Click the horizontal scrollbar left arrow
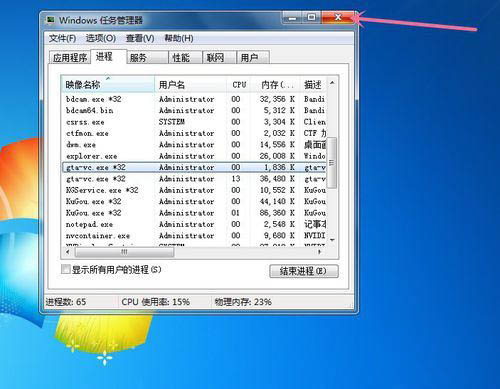 click(x=68, y=252)
